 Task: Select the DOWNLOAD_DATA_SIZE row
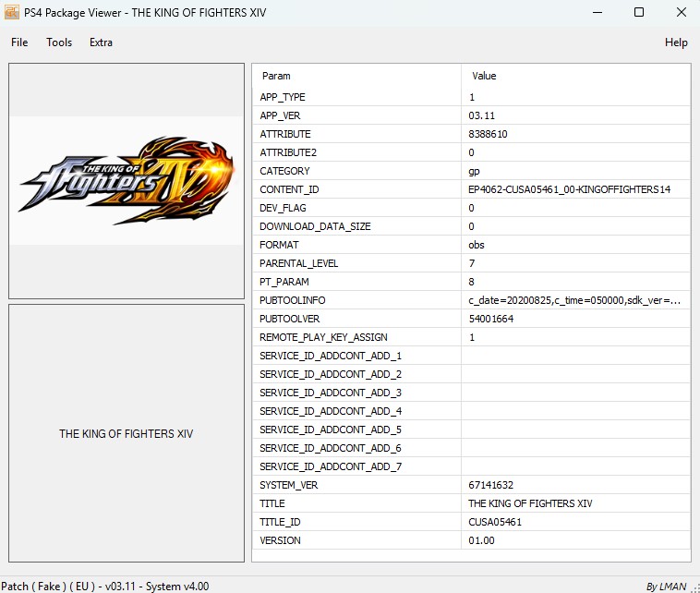[x=471, y=226]
